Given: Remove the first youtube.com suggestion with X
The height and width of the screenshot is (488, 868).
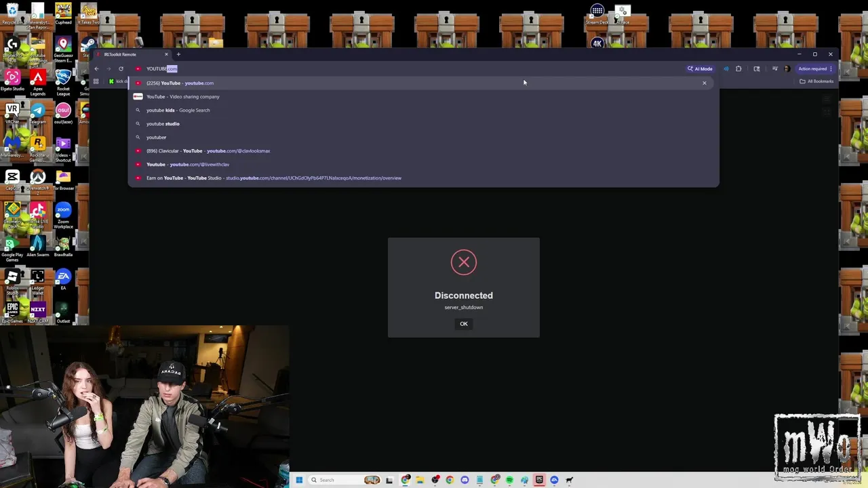Looking at the screenshot, I should (x=704, y=83).
